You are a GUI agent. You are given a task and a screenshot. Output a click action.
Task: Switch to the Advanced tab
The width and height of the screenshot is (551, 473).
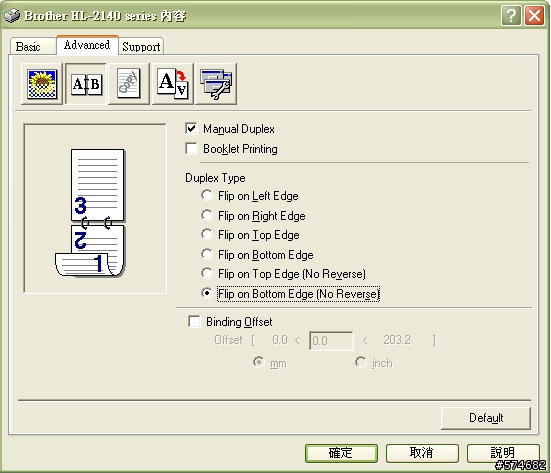(87, 45)
